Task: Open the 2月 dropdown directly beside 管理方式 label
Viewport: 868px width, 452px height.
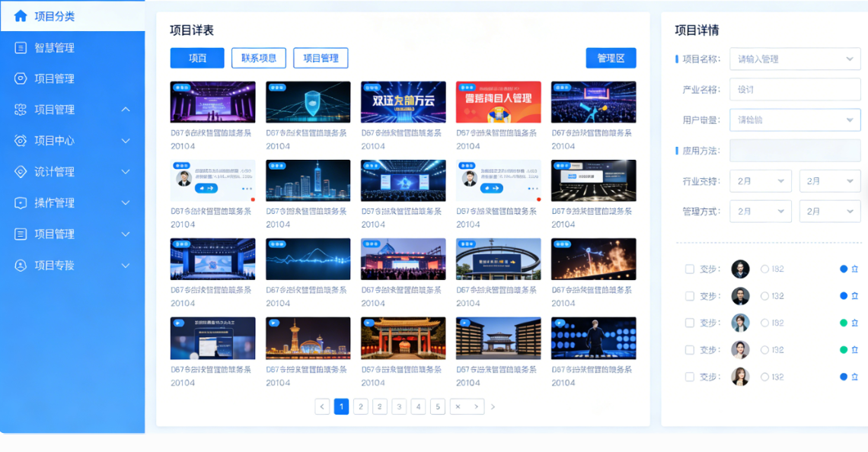Action: [761, 212]
